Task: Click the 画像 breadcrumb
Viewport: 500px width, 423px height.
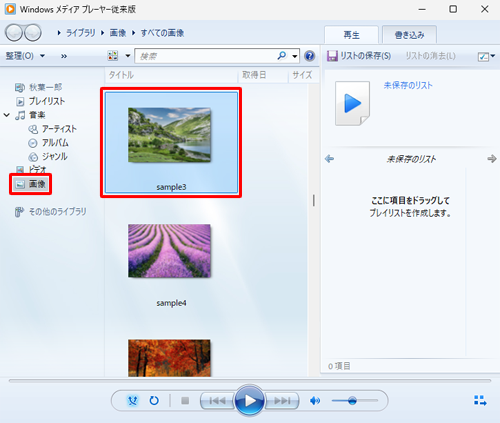Action: coord(118,33)
